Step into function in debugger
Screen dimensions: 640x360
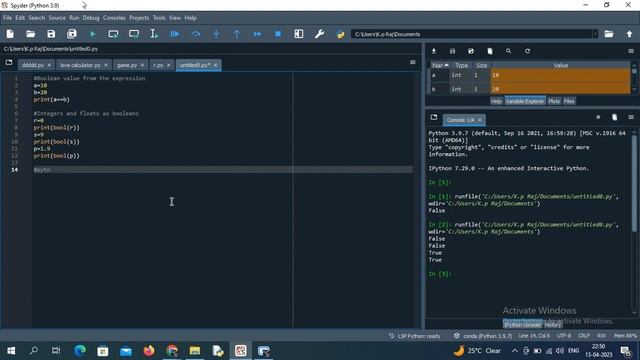(216, 34)
